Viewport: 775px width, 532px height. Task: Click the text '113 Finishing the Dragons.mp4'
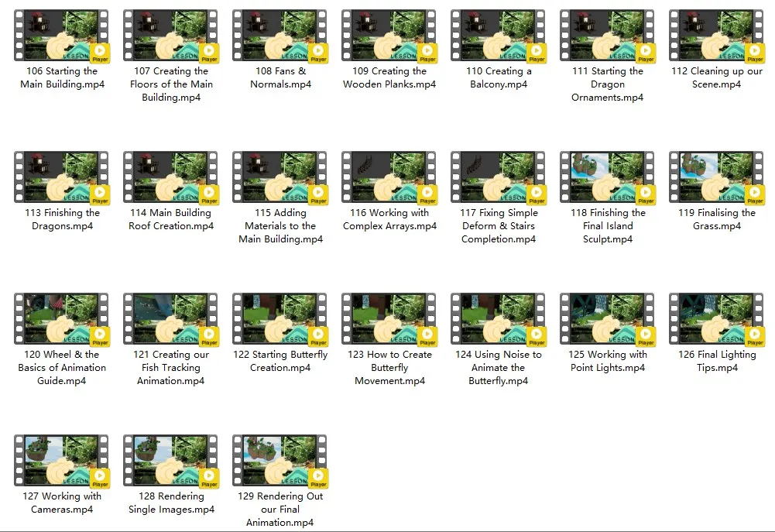(62, 219)
